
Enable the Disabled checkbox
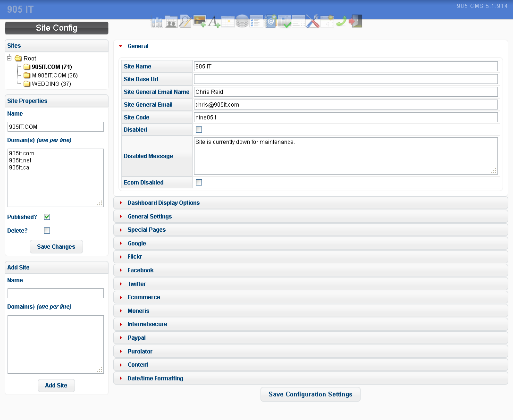[x=199, y=129]
